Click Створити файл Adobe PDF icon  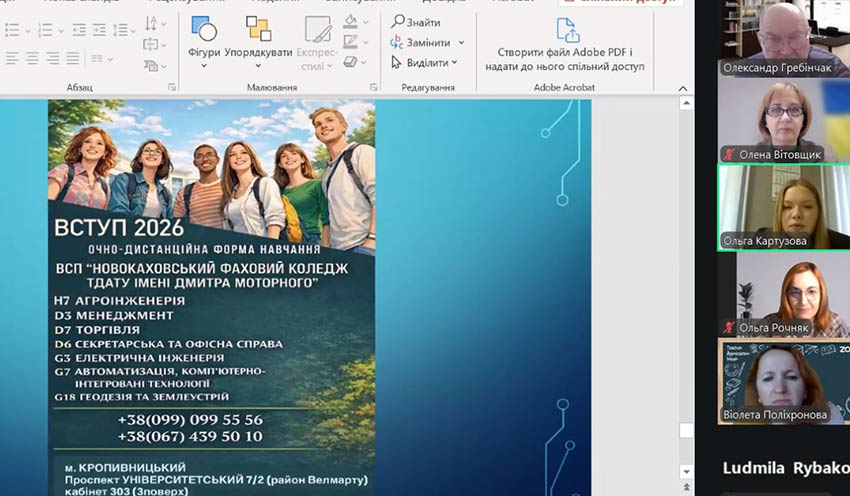[x=567, y=30]
